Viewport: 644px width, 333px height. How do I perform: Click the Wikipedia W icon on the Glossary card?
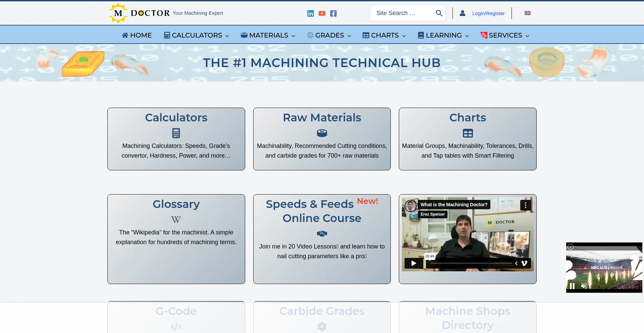(x=176, y=220)
